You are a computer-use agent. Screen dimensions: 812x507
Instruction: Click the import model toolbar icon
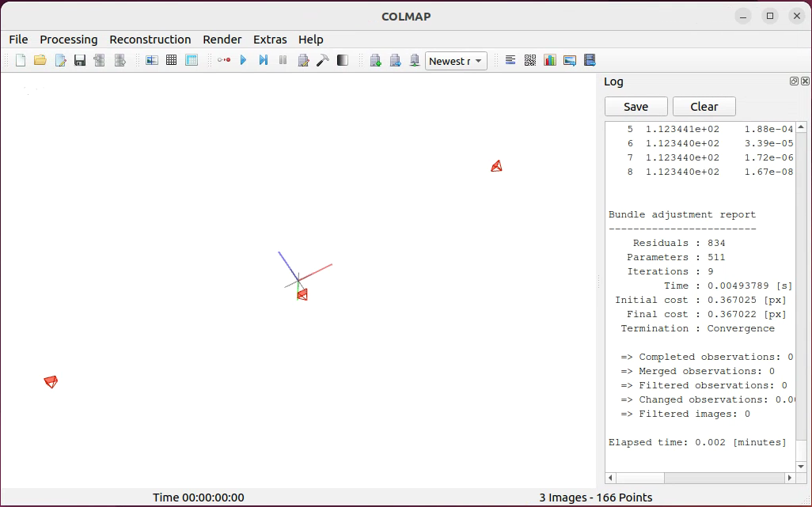click(100, 61)
